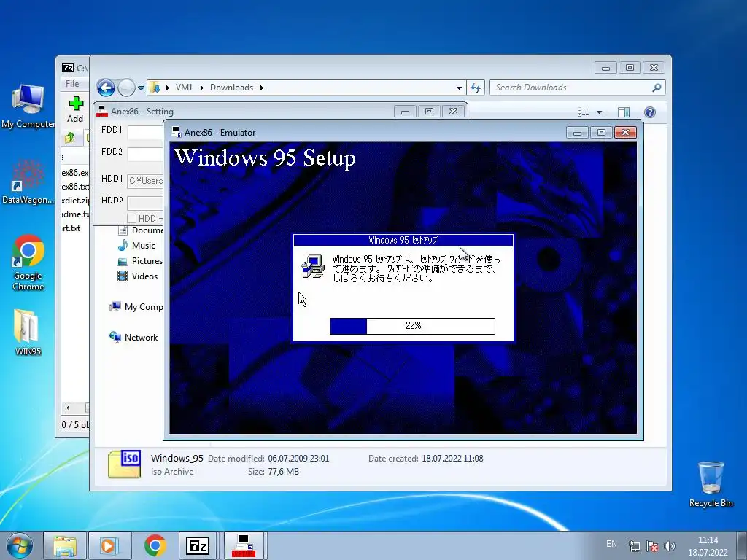This screenshot has width=747, height=560.
Task: Click the HDD2 input field
Action: click(145, 203)
